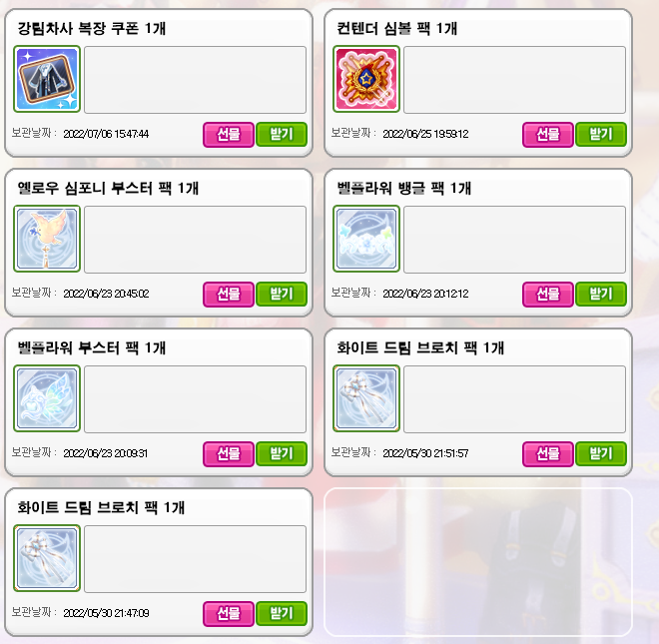Click the 벨플라워 부스터 팩 wing icon
The height and width of the screenshot is (644, 659).
[47, 398]
